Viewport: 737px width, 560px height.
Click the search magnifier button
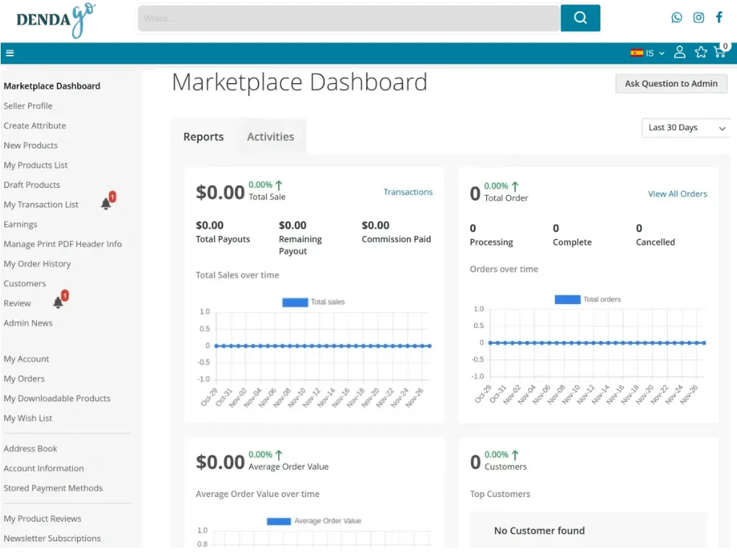580,18
